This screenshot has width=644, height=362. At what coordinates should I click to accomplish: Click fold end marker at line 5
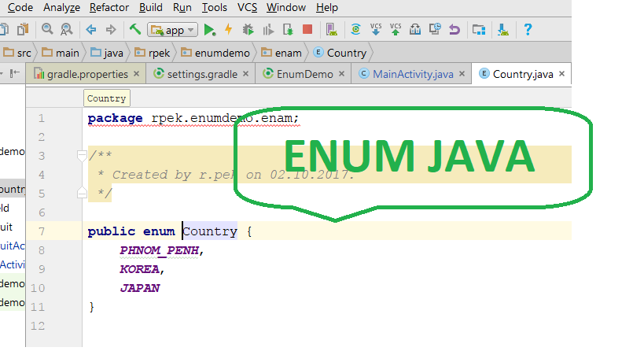[x=82, y=193]
